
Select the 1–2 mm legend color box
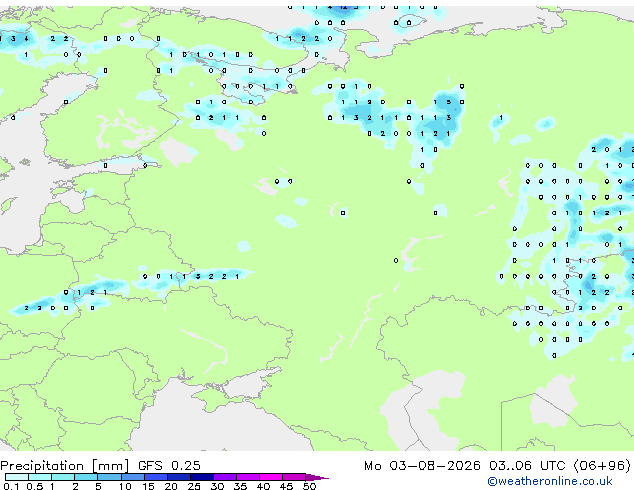pyautogui.click(x=63, y=477)
